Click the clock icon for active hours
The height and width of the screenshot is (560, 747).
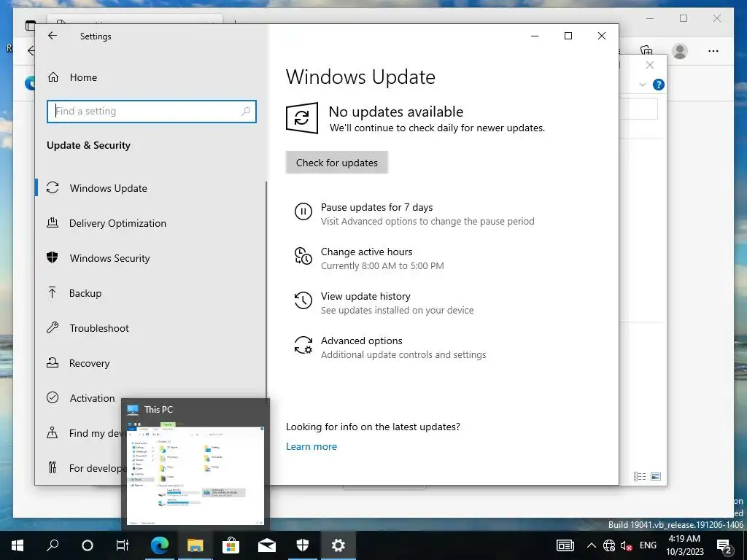click(303, 256)
